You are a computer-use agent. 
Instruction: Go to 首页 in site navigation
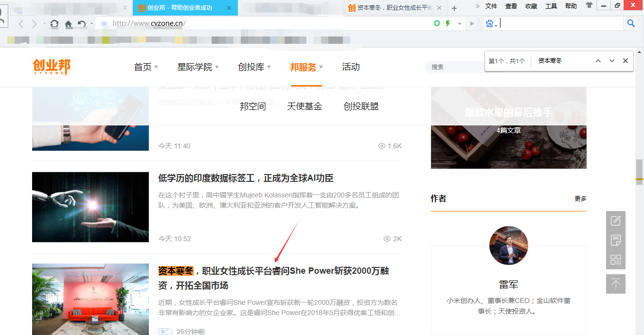pos(143,67)
